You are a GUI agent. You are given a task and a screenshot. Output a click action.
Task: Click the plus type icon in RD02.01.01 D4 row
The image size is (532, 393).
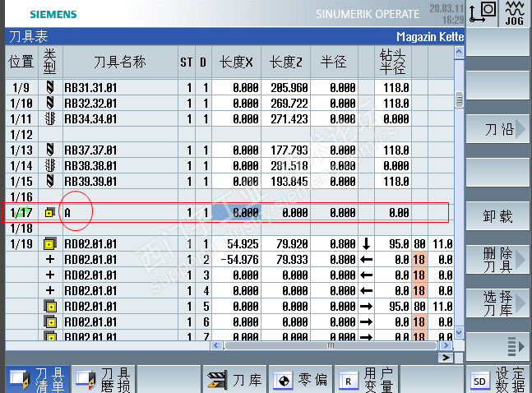click(x=50, y=290)
